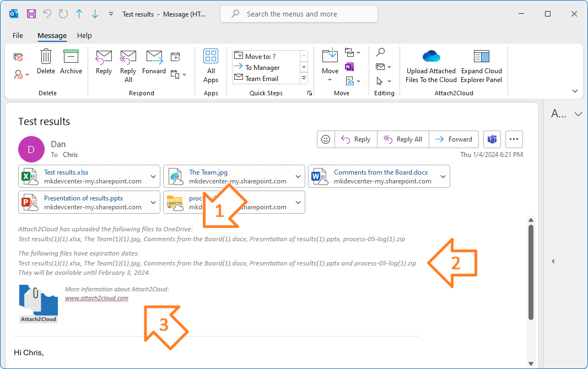This screenshot has height=369, width=588.
Task: Click the message body vertical scrollbar
Action: pyautogui.click(x=531, y=273)
